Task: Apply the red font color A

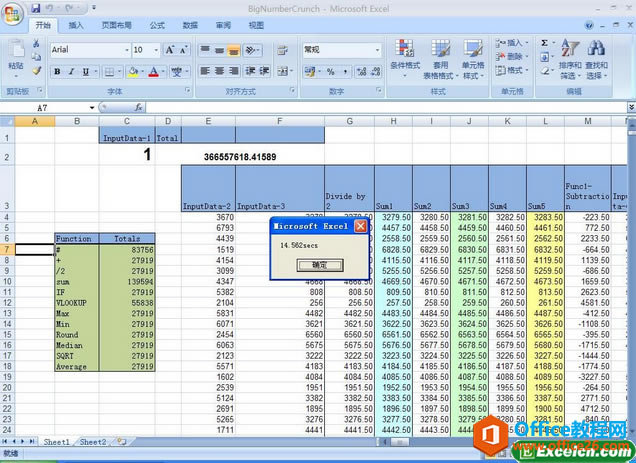Action: (x=153, y=72)
